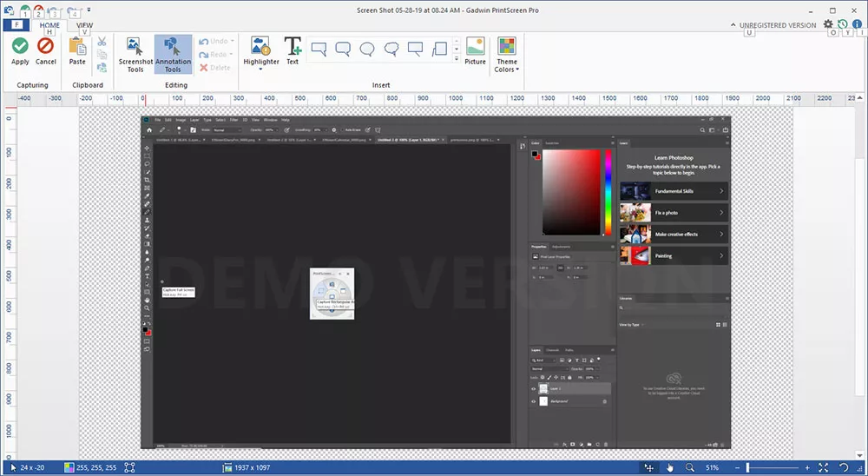The image size is (868, 476).
Task: Expand the Highlighter dropdown arrow
Action: (260, 69)
